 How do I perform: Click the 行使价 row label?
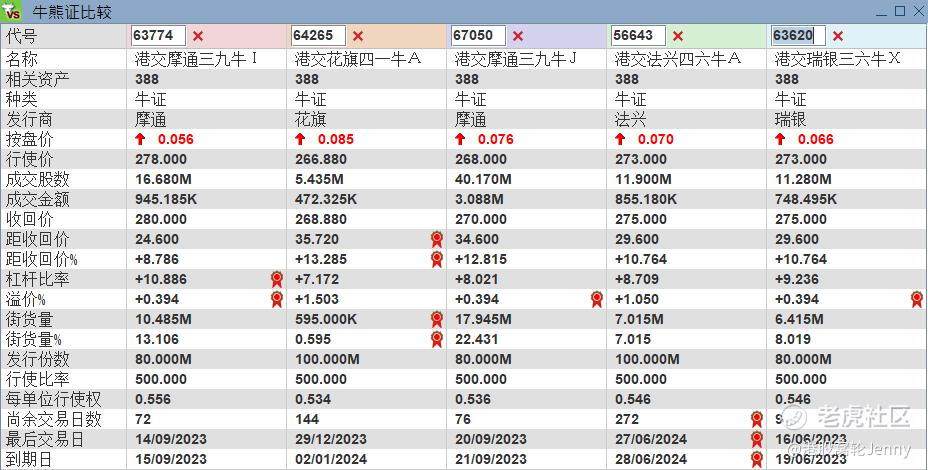point(29,159)
